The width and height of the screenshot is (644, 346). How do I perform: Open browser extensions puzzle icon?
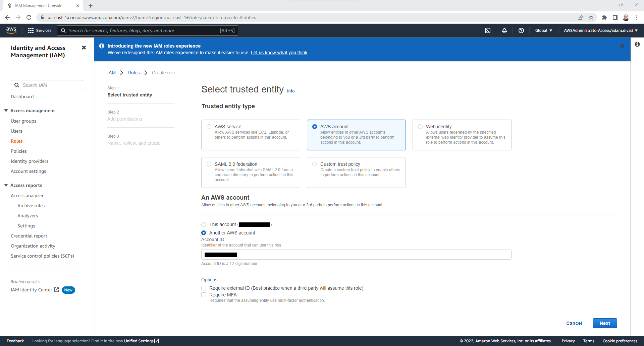pyautogui.click(x=604, y=17)
